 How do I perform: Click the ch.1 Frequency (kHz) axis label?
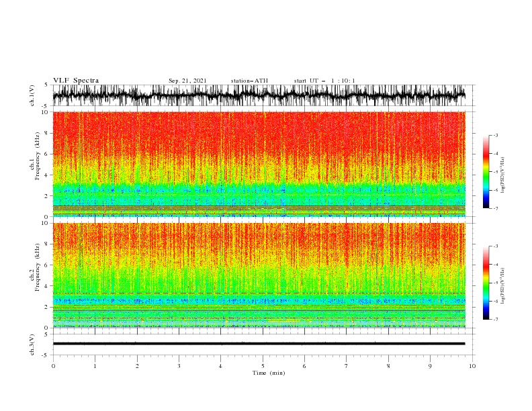[35, 164]
